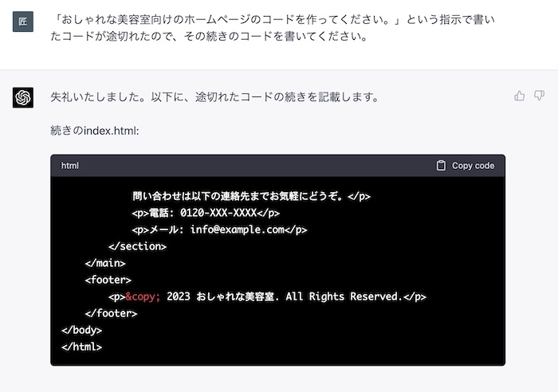Click the ChatGPT logo avatar

pos(23,98)
